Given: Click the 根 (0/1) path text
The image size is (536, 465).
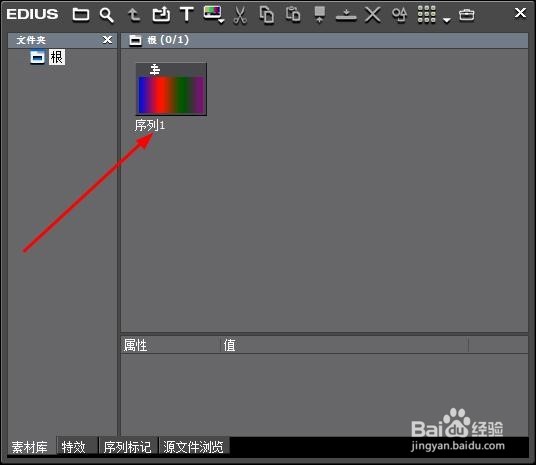Looking at the screenshot, I should [x=168, y=40].
